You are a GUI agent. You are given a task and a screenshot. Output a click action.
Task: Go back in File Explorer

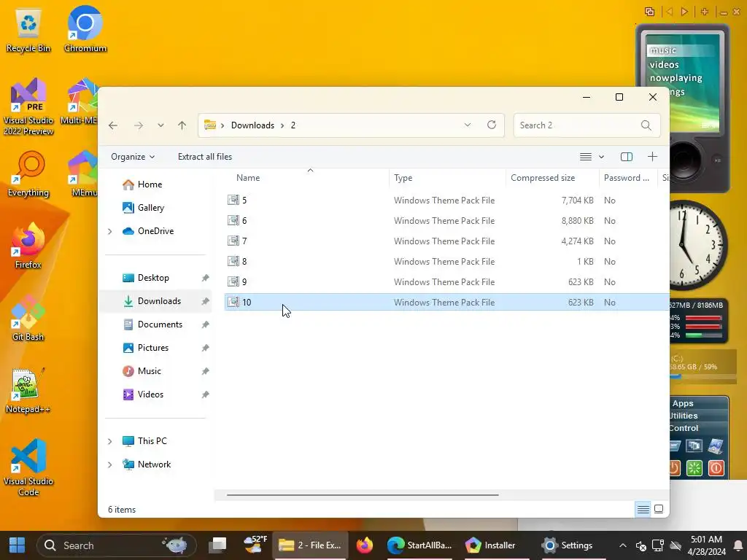click(113, 125)
